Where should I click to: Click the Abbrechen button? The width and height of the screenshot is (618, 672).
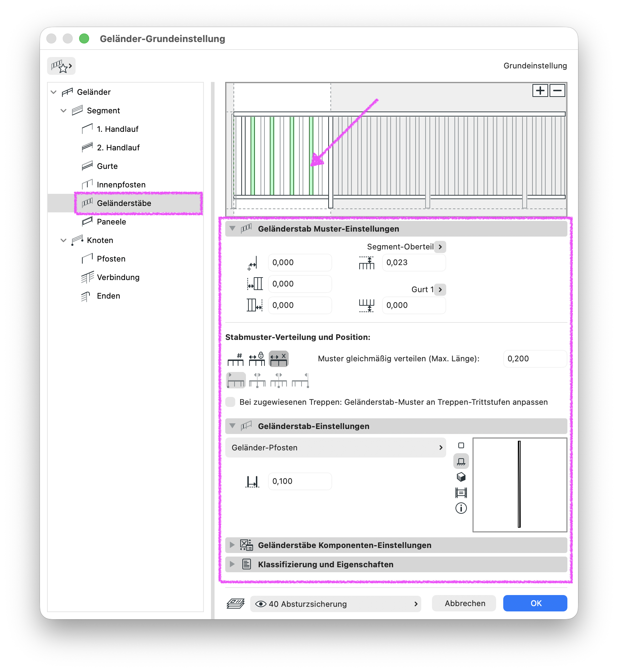464,603
